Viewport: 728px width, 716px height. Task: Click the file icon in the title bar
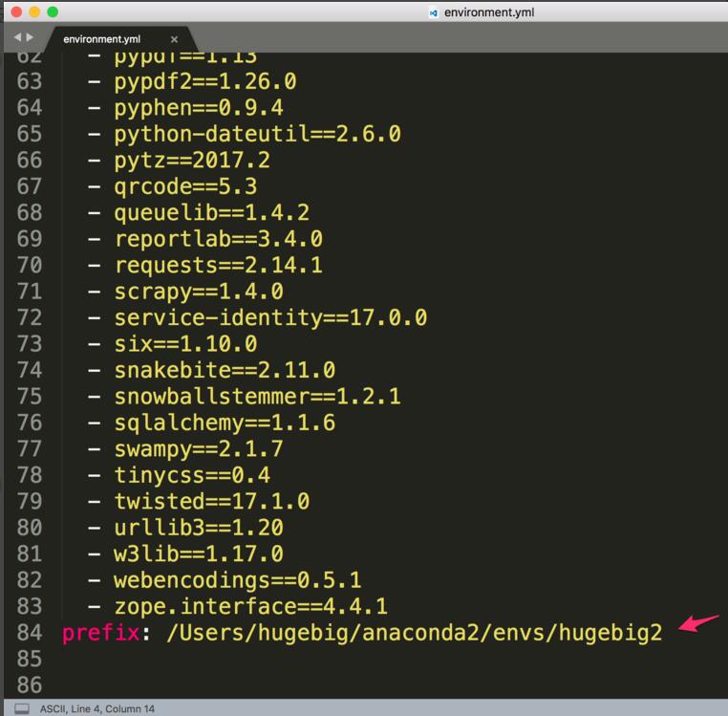click(x=434, y=12)
